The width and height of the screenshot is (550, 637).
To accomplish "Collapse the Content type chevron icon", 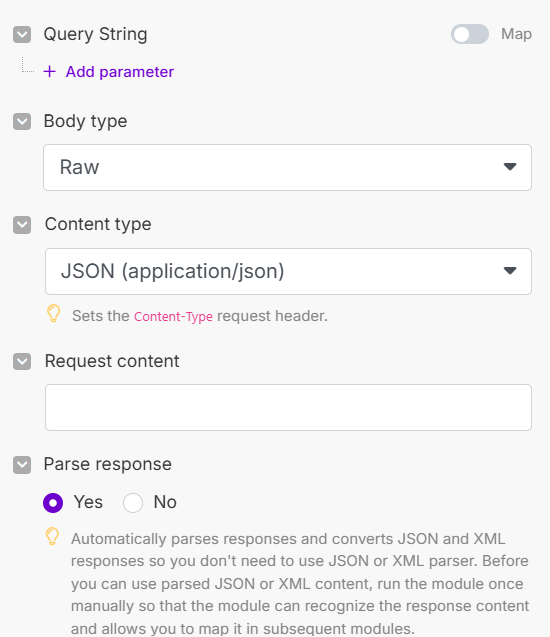I will [22, 225].
